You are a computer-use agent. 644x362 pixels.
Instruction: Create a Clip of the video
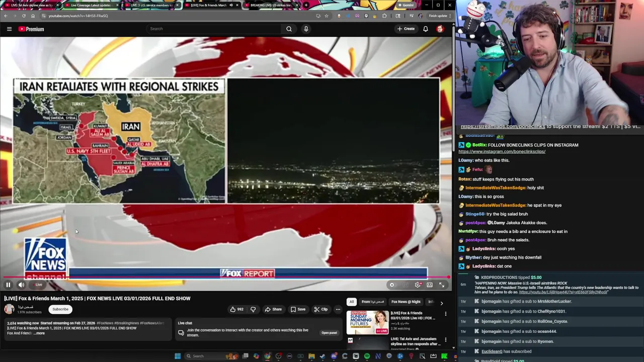pos(320,309)
